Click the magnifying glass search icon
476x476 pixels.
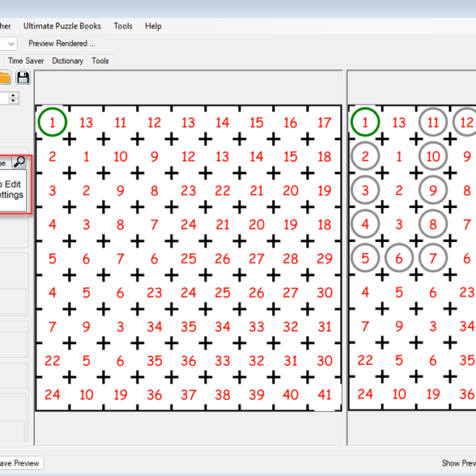tap(20, 163)
